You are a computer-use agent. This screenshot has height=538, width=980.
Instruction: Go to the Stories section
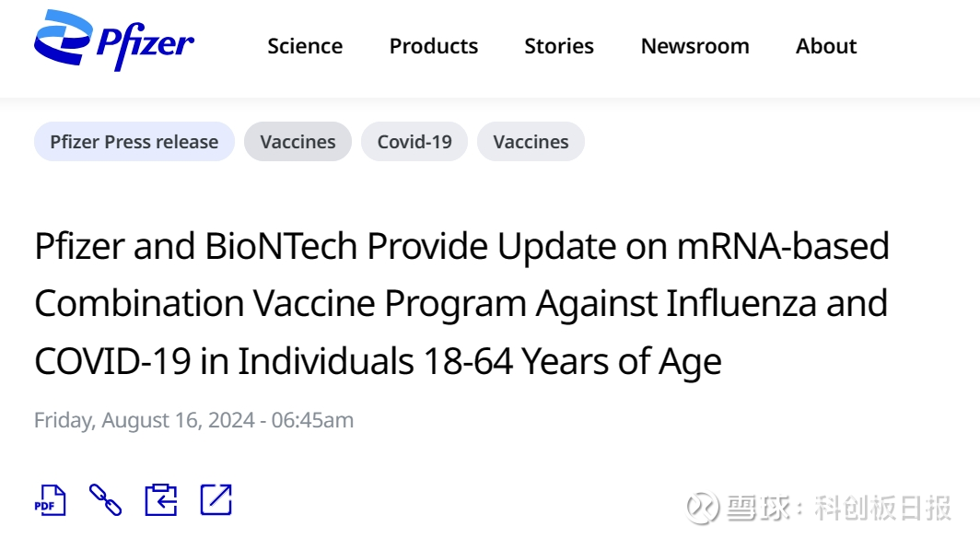click(x=559, y=46)
